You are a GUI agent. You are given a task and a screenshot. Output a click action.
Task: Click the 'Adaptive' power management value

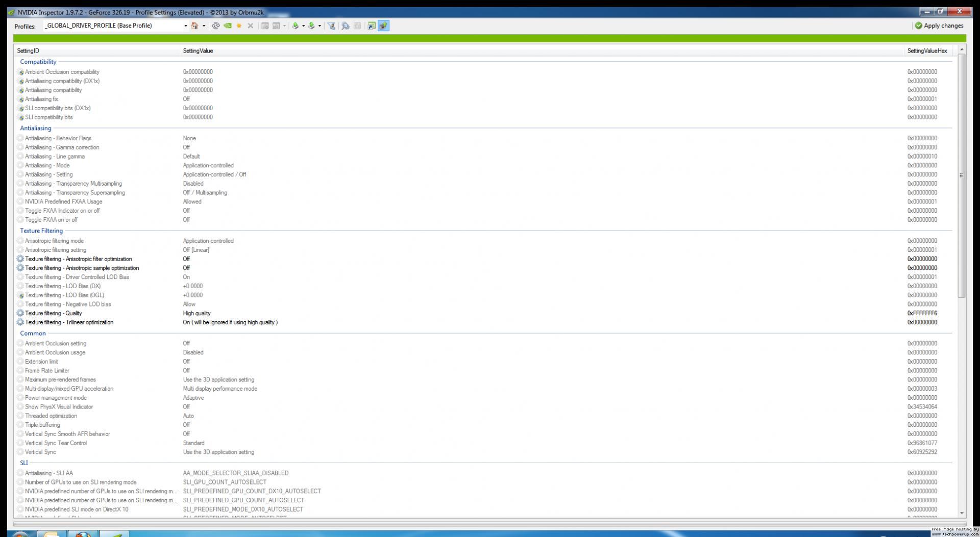193,398
